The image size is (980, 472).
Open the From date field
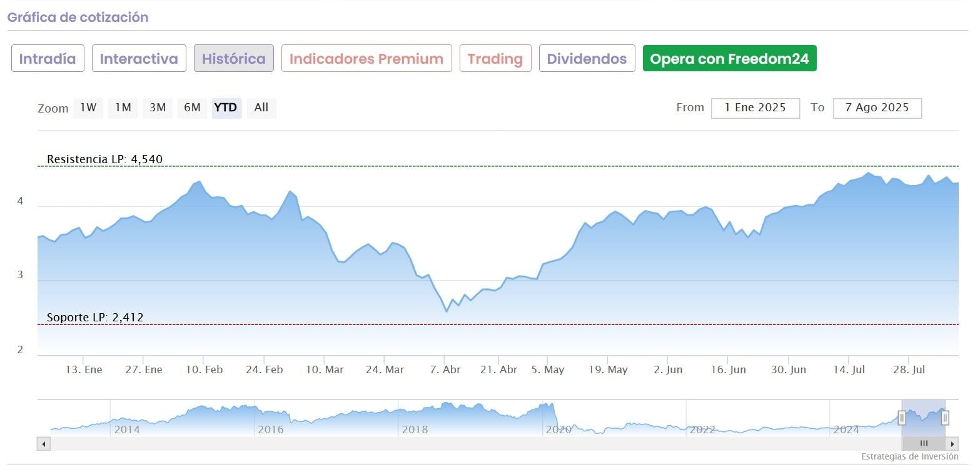point(755,108)
